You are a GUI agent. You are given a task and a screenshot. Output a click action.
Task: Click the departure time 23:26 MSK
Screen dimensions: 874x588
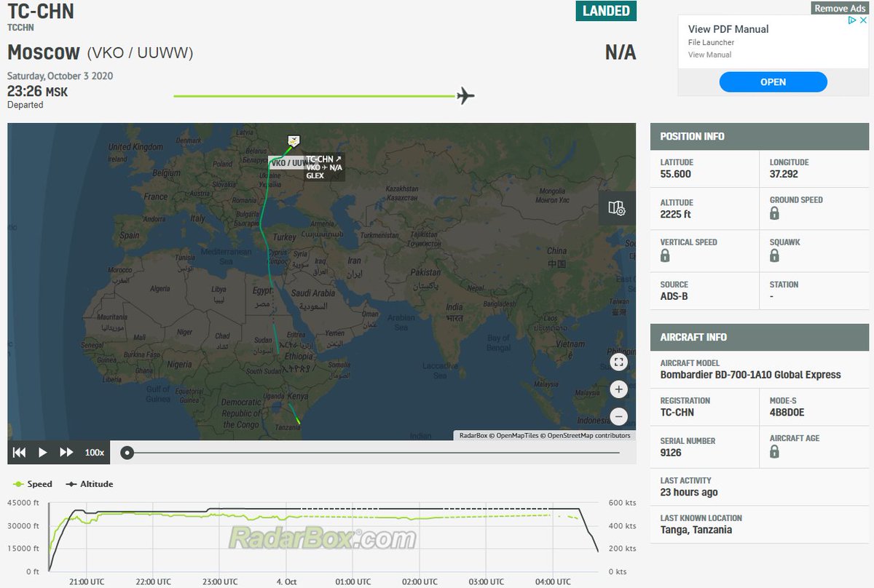point(37,92)
